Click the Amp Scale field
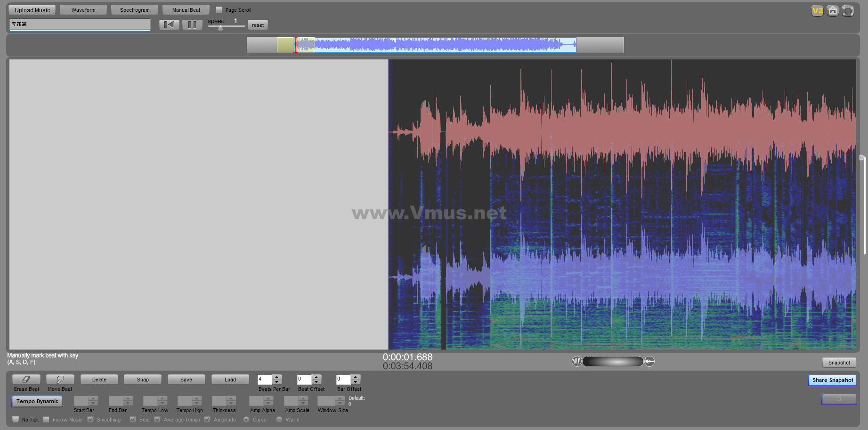 point(292,401)
